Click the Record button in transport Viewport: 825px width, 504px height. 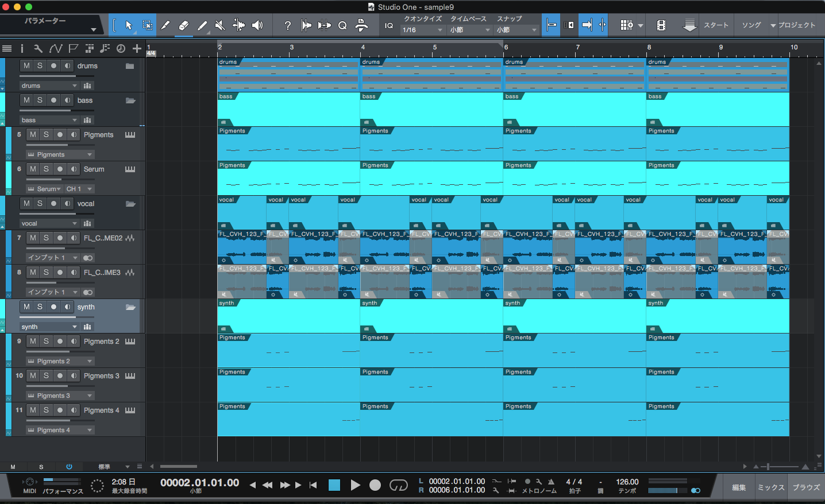pos(375,485)
